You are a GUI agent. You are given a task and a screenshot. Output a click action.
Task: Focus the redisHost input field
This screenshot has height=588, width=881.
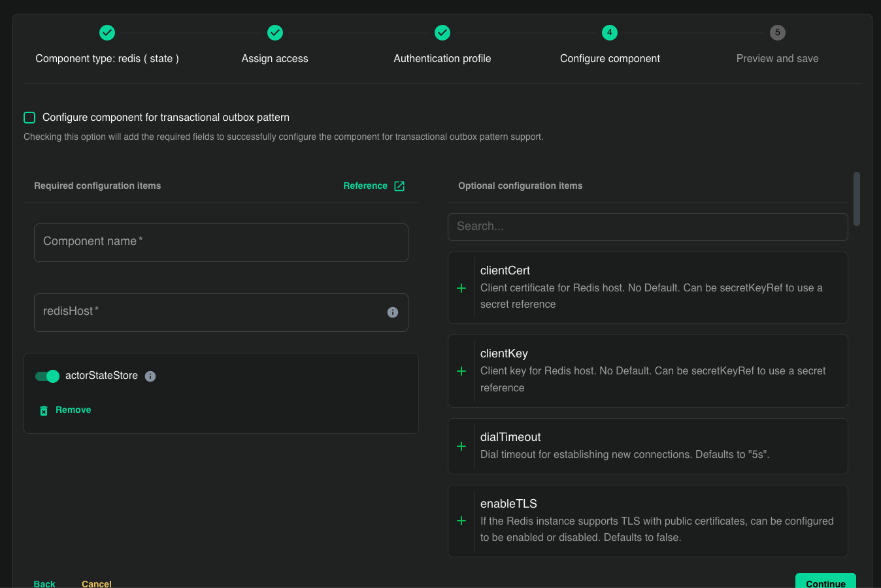pyautogui.click(x=221, y=313)
